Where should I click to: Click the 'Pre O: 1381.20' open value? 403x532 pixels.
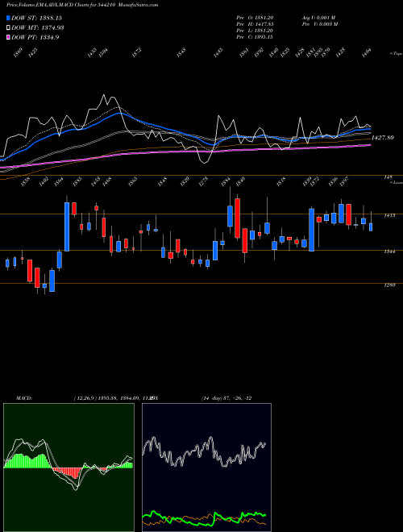[255, 18]
